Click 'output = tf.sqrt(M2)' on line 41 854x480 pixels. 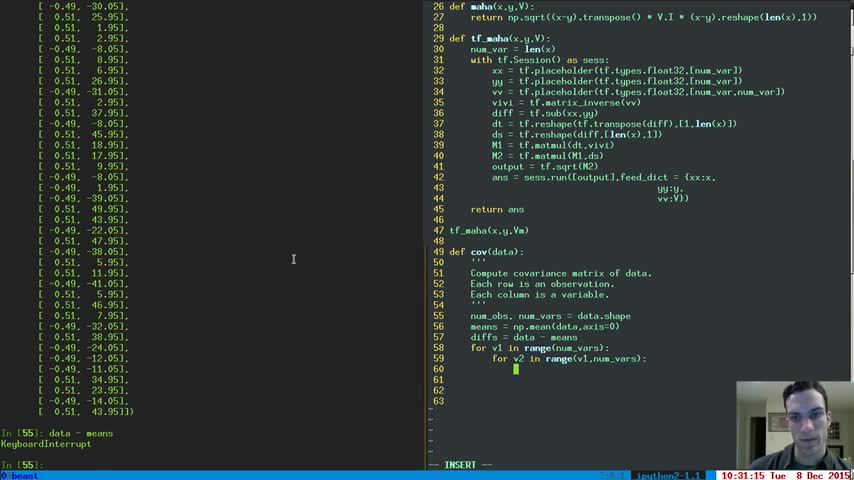pyautogui.click(x=545, y=167)
